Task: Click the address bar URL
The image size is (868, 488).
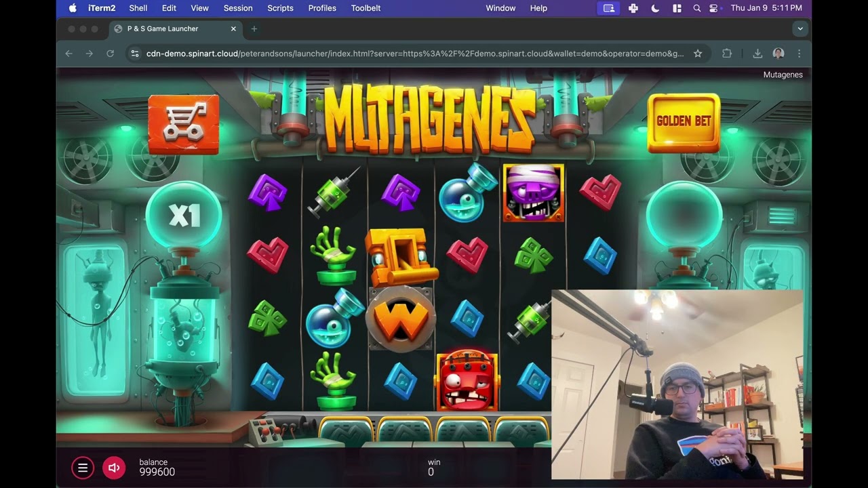Action: point(415,54)
